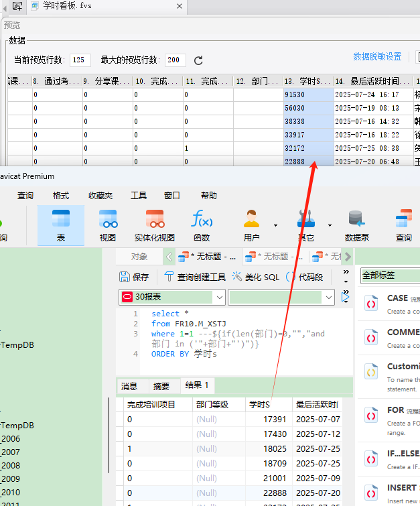The width and height of the screenshot is (420, 506).
Task: Open the 数据脱敏设置 link
Action: coord(377,57)
